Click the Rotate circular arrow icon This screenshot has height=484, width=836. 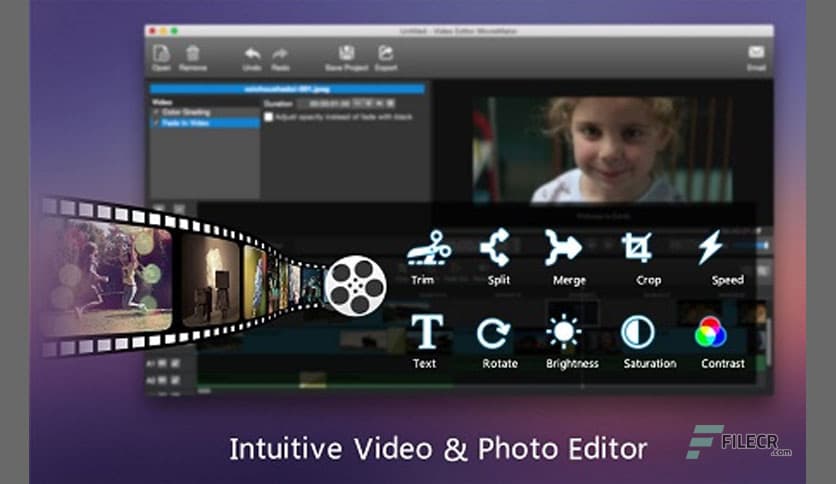point(493,333)
